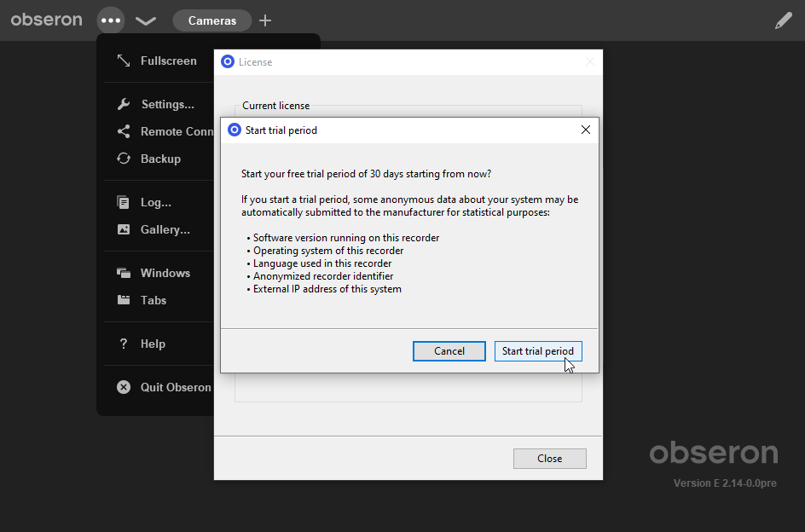Click the Remote Connection share icon

124,131
